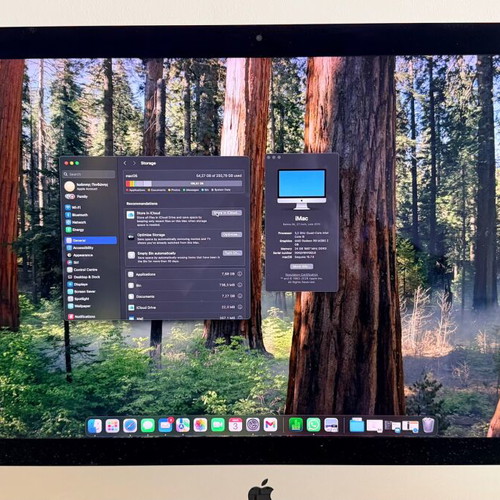Click the Empty Bin automatically icon
Image resolution: width=500 pixels, height=500 pixels.
click(131, 255)
